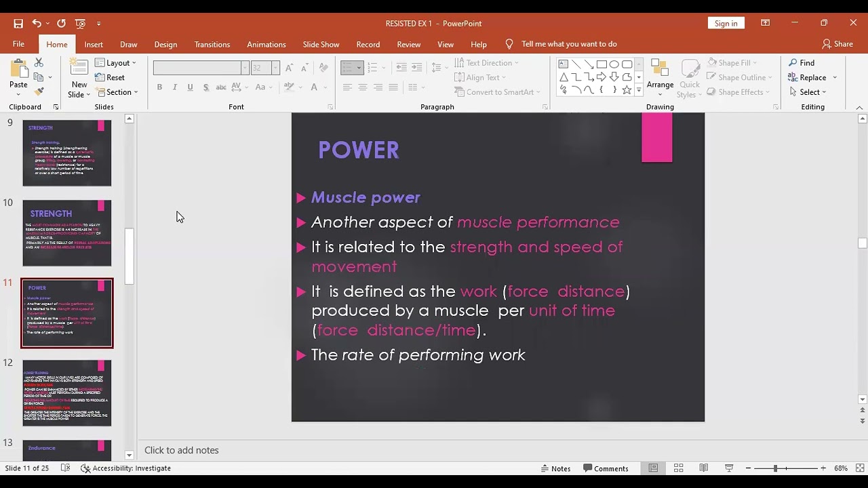Image resolution: width=868 pixels, height=488 pixels.
Task: Select slide 12 thumbnail in the panel
Action: (67, 393)
